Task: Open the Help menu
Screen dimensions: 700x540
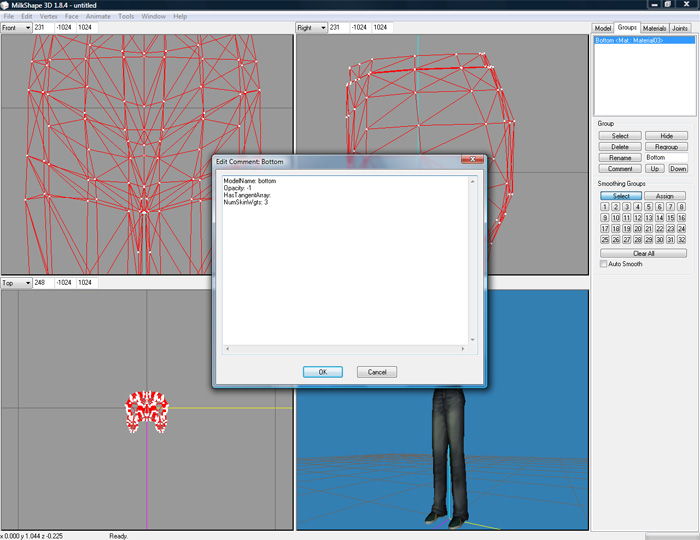Action: pyautogui.click(x=180, y=17)
